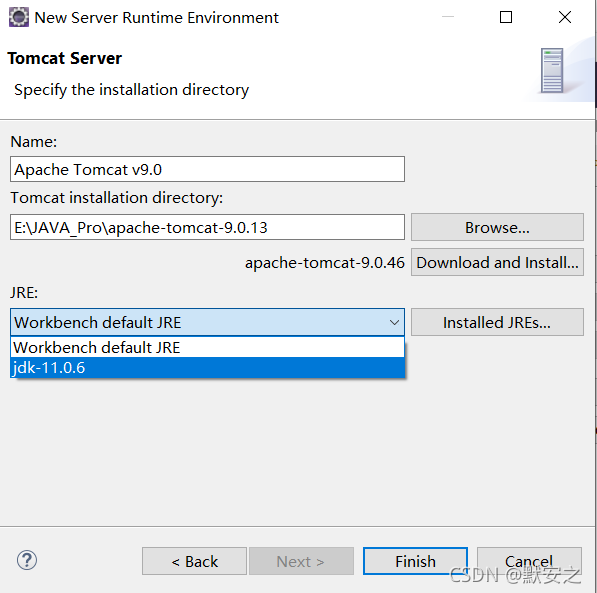Screen dimensions: 597x593
Task: Open the Installed JREs... dialog
Action: [497, 322]
